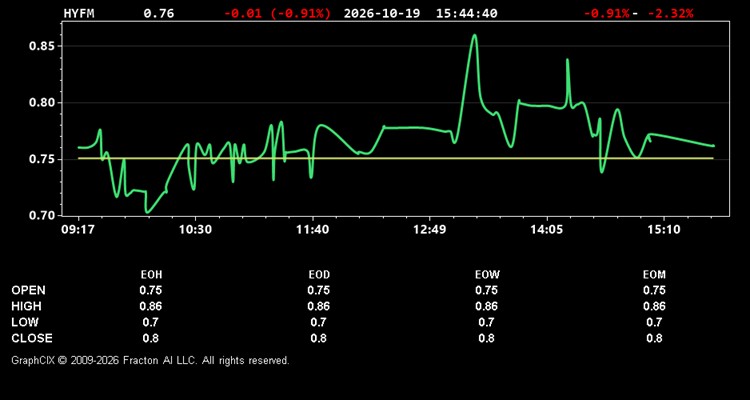Click the yellow previous-close reference line

point(396,158)
